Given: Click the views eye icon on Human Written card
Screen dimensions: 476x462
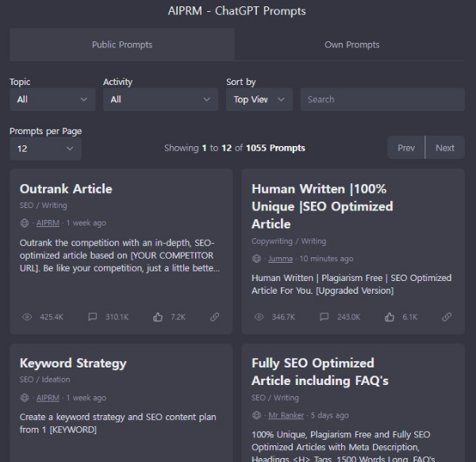Looking at the screenshot, I should tap(259, 317).
